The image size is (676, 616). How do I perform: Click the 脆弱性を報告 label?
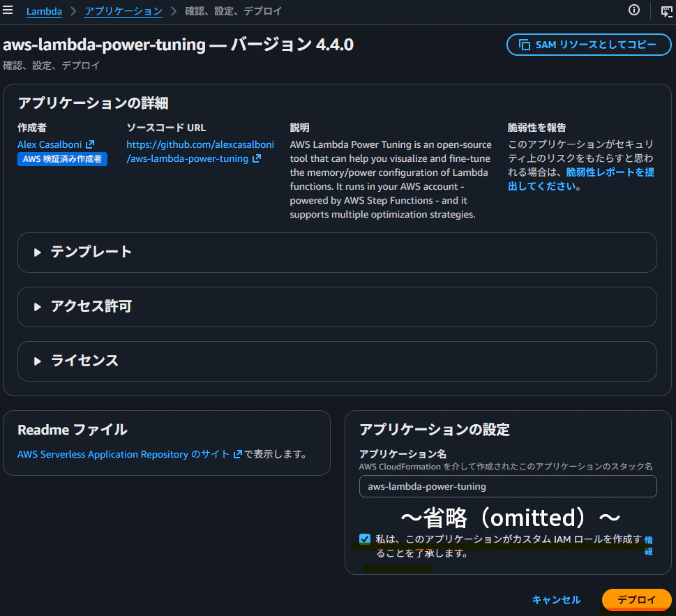(536, 128)
